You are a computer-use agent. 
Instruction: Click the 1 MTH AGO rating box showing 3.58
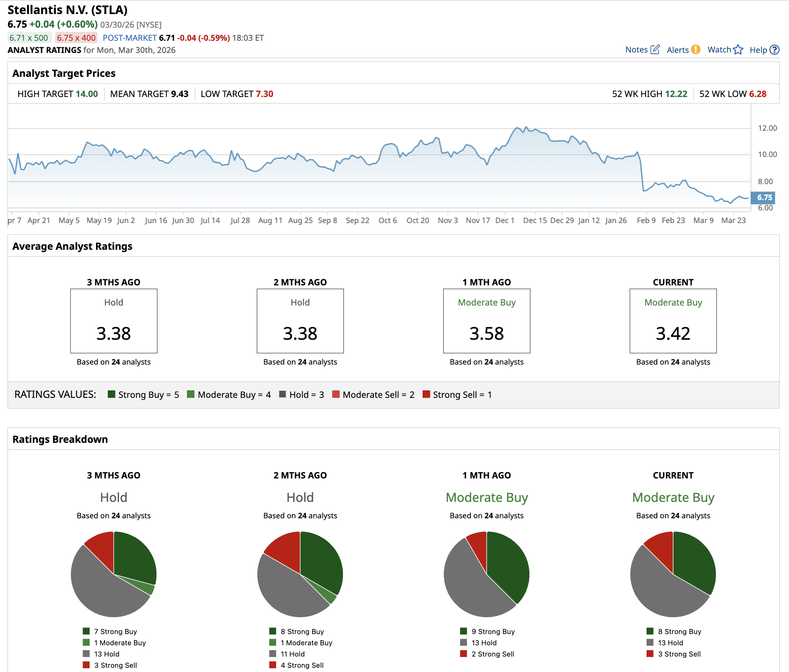pyautogui.click(x=487, y=321)
